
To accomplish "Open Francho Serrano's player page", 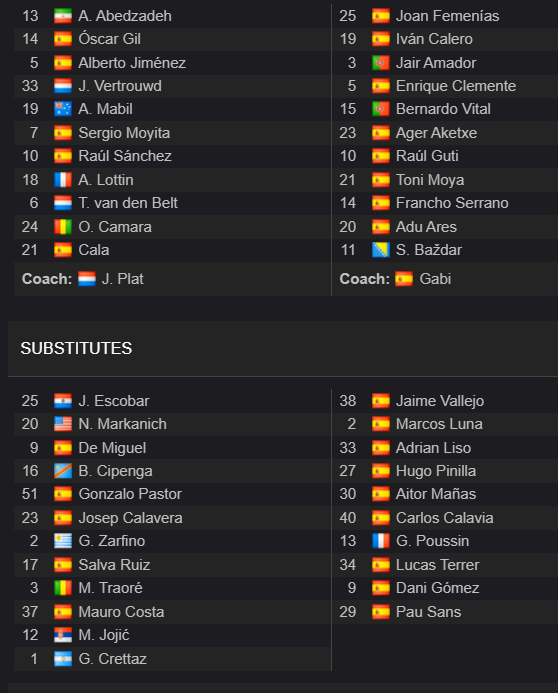I will pyautogui.click(x=452, y=203).
